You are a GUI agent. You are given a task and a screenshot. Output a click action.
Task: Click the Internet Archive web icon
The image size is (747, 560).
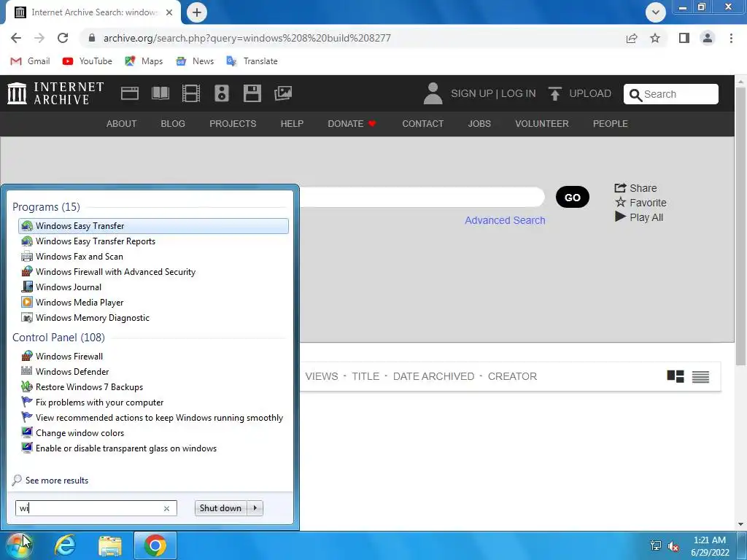[130, 93]
